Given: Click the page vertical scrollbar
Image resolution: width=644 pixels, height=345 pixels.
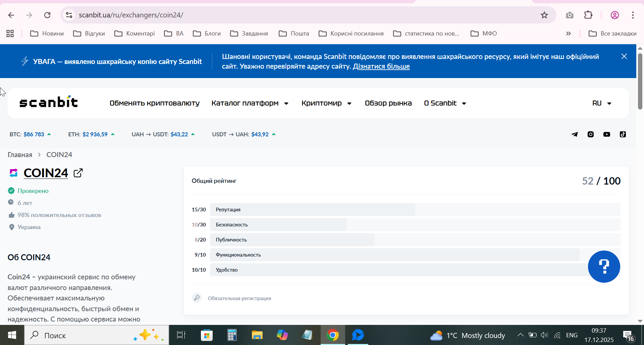Looking at the screenshot, I should pyautogui.click(x=640, y=82).
